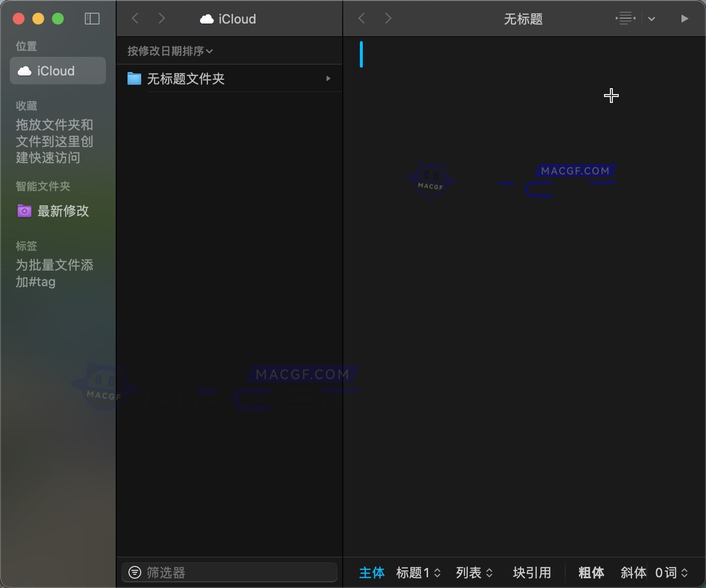This screenshot has width=706, height=588.
Task: Open the paragraph style options icon
Action: pos(625,19)
